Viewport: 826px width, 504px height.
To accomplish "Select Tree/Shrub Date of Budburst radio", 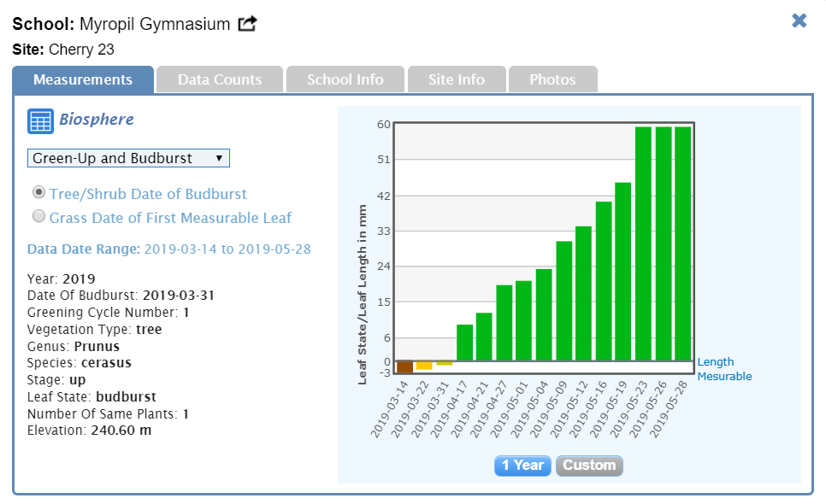I will pyautogui.click(x=38, y=193).
